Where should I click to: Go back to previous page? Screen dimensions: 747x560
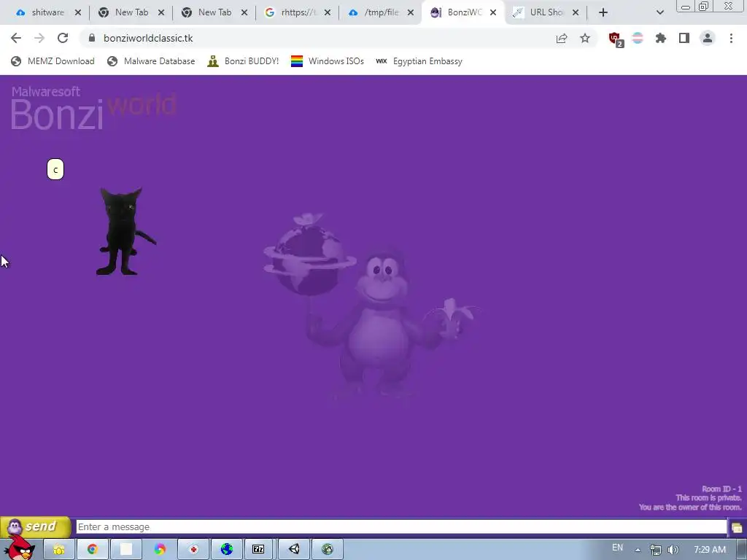pyautogui.click(x=16, y=38)
